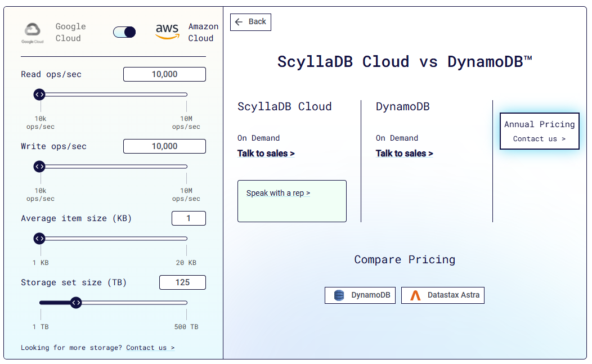The height and width of the screenshot is (364, 592).
Task: Open Talk to sales under DynamoDB
Action: [x=405, y=153]
